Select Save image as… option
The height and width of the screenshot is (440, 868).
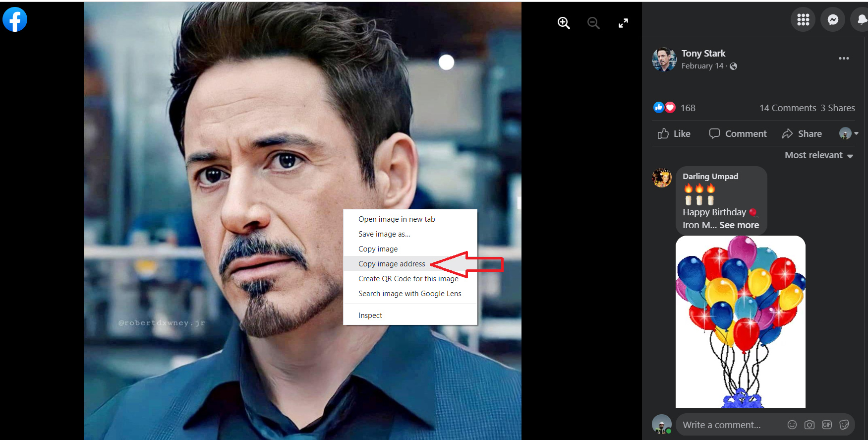point(410,234)
